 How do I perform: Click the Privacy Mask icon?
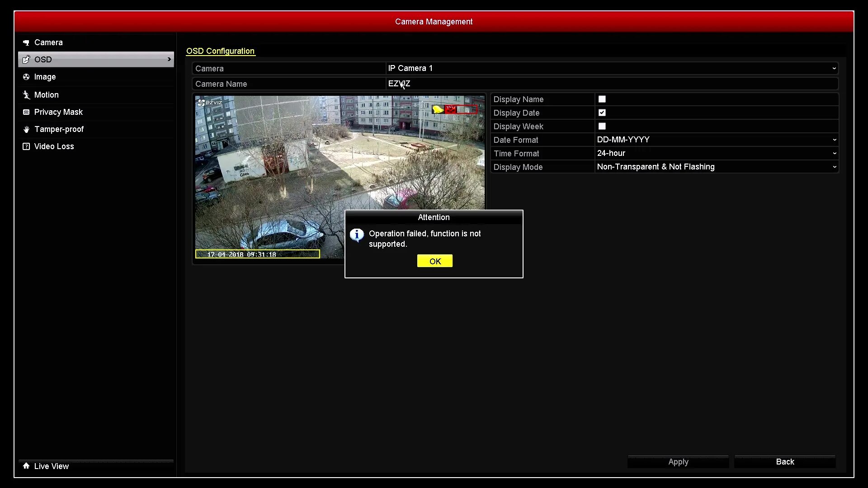[x=26, y=112]
